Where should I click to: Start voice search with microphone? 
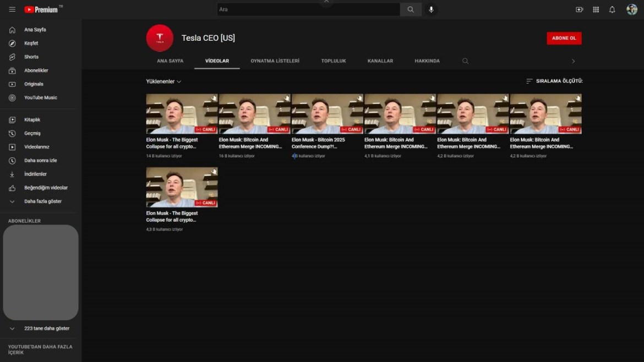click(431, 9)
